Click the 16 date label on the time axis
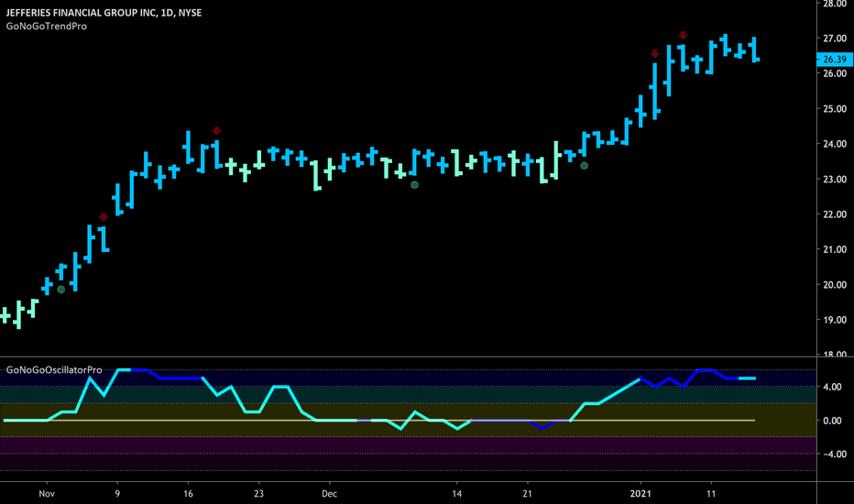Screen dimensions: 854x504 pos(189,494)
